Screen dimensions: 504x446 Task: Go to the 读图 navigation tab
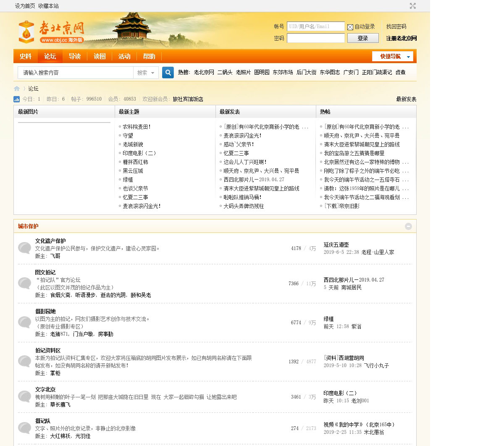tap(100, 56)
